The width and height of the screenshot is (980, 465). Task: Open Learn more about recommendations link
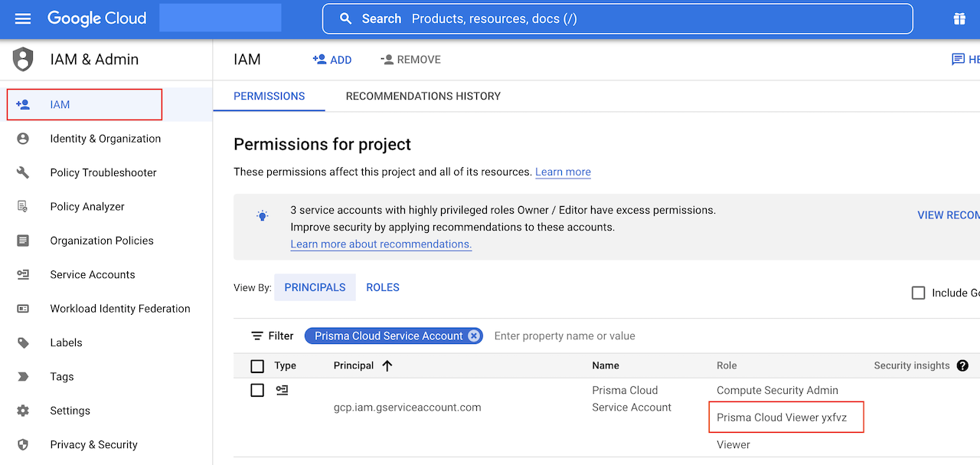(381, 244)
